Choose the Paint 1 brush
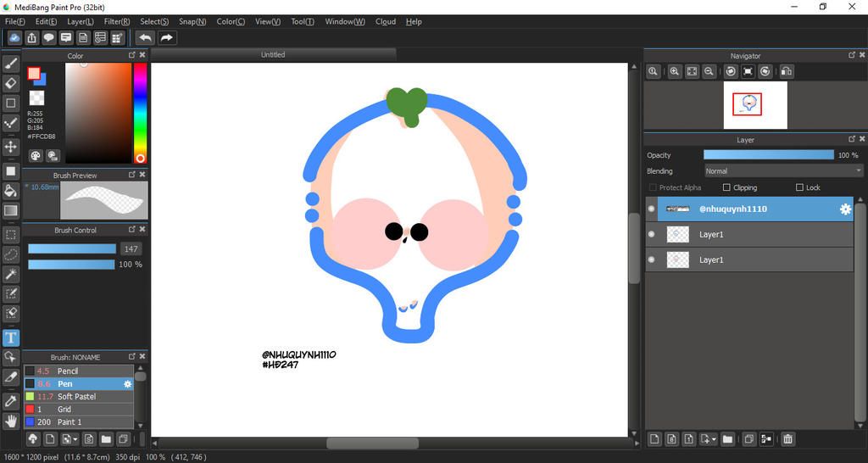This screenshot has width=868, height=463. click(78, 422)
